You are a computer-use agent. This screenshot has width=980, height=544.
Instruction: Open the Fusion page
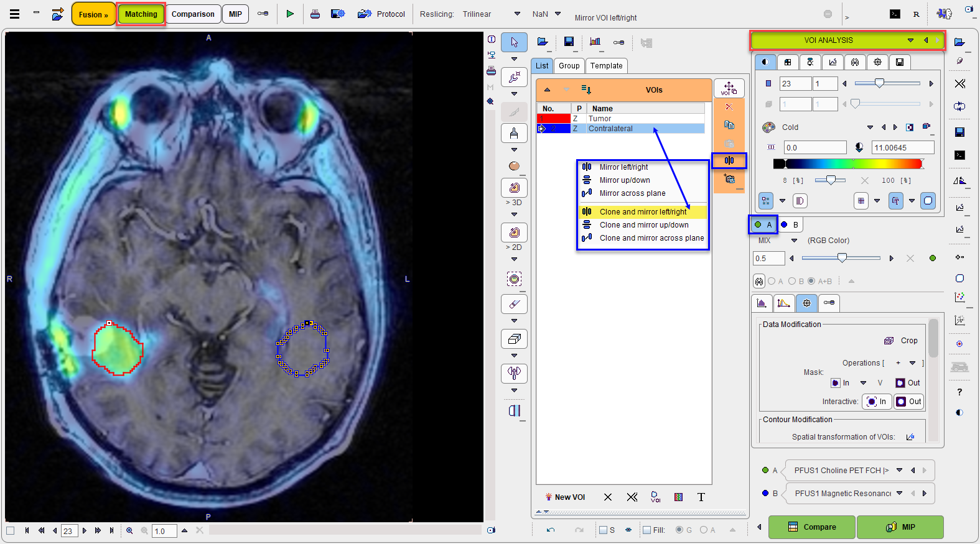click(93, 14)
